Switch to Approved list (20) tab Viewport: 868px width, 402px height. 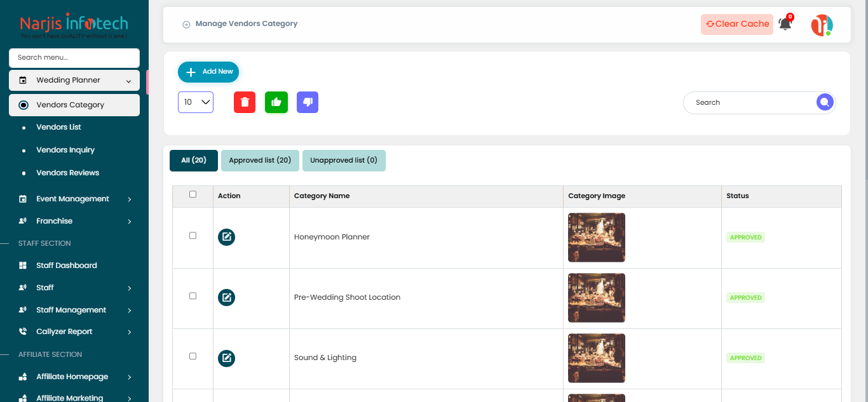coord(260,161)
